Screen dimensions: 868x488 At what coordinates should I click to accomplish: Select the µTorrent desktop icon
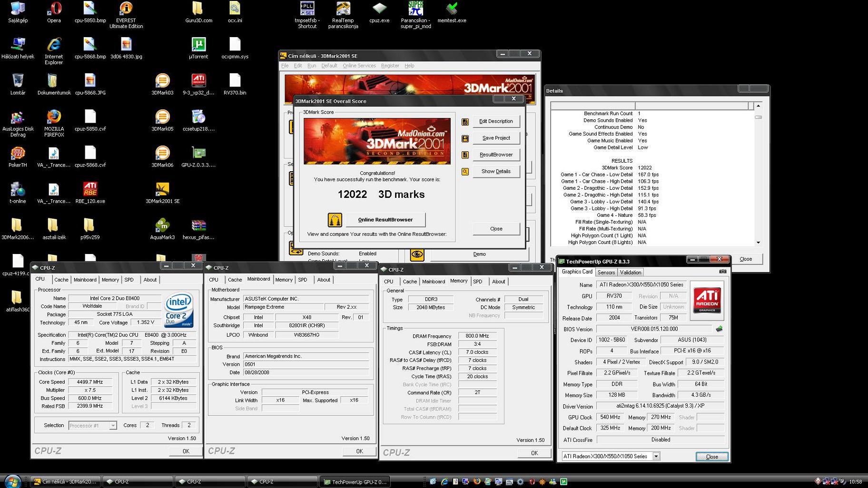click(198, 48)
